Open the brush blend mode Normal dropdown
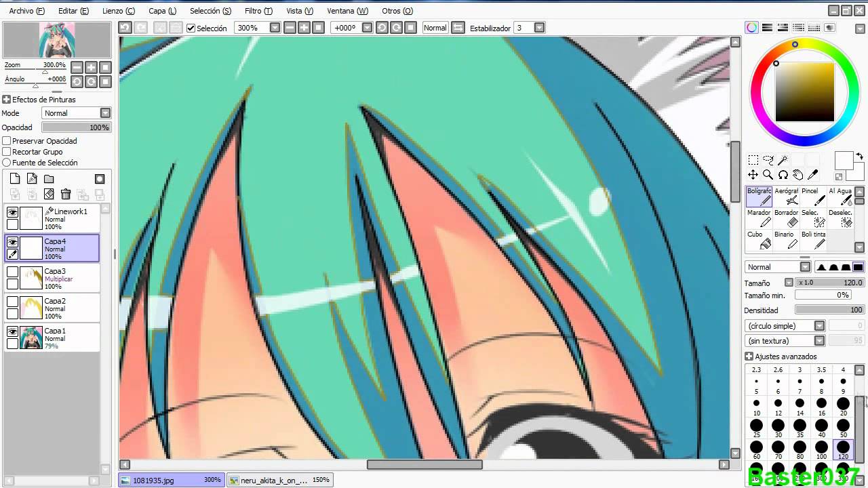This screenshot has width=868, height=488. point(778,267)
